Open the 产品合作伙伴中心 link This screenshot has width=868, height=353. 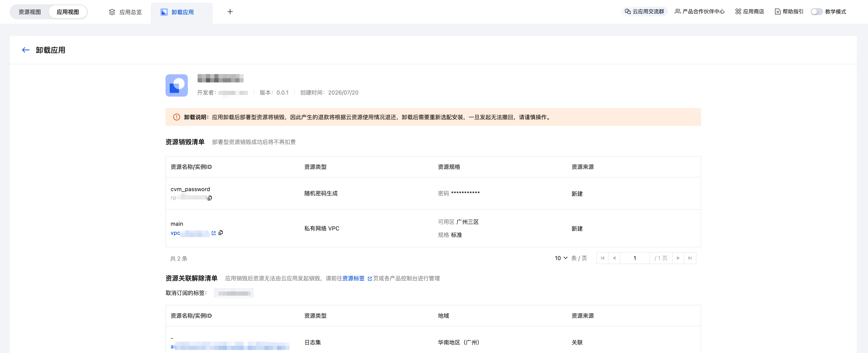(x=699, y=11)
